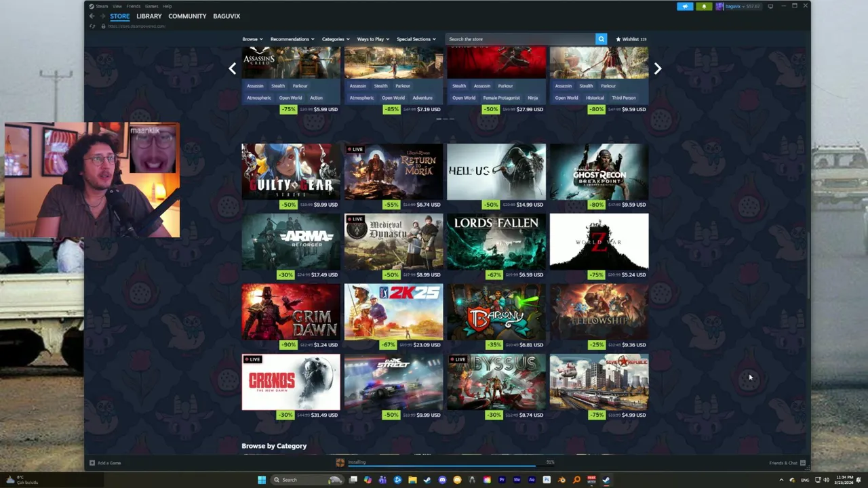868x488 pixels.
Task: Open Discord from the taskbar
Action: (x=442, y=480)
